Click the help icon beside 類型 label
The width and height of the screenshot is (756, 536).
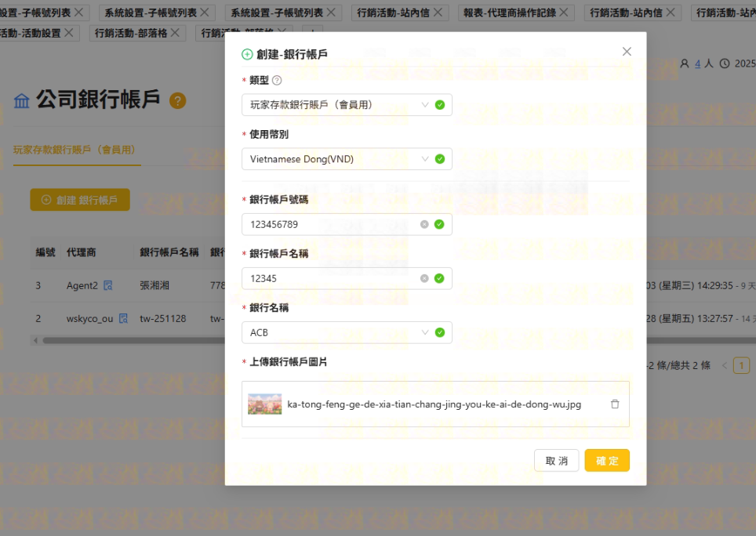(277, 80)
